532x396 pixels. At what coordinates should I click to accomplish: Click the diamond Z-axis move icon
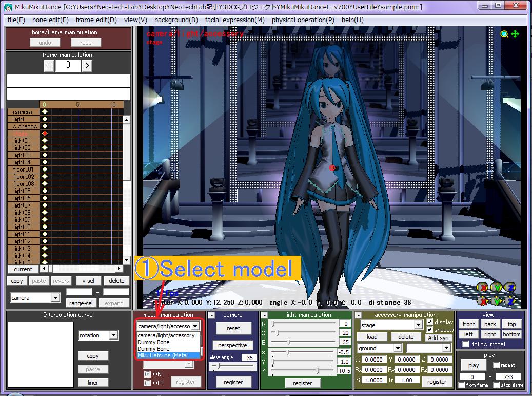point(510,300)
